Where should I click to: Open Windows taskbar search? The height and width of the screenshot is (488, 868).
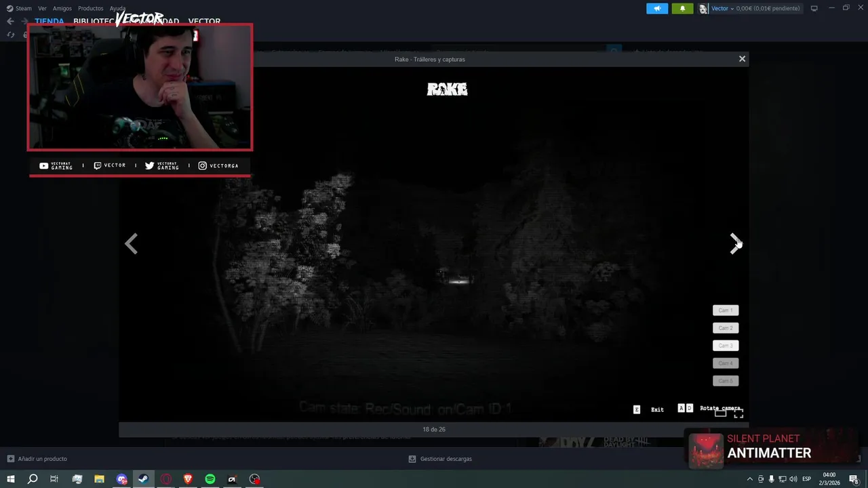[x=33, y=479]
